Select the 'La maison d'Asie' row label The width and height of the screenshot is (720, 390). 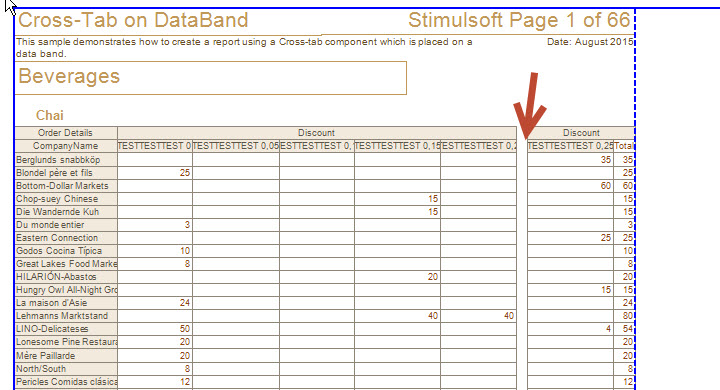66,303
